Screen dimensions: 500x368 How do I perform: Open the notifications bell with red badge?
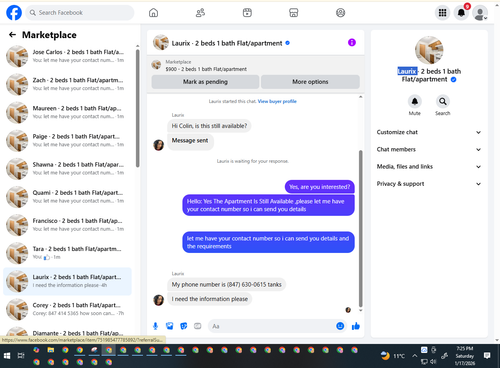(x=461, y=13)
